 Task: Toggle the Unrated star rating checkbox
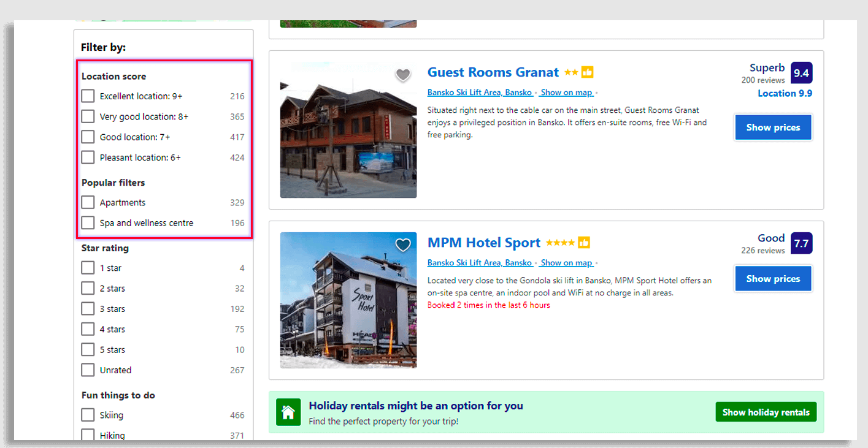(x=88, y=370)
